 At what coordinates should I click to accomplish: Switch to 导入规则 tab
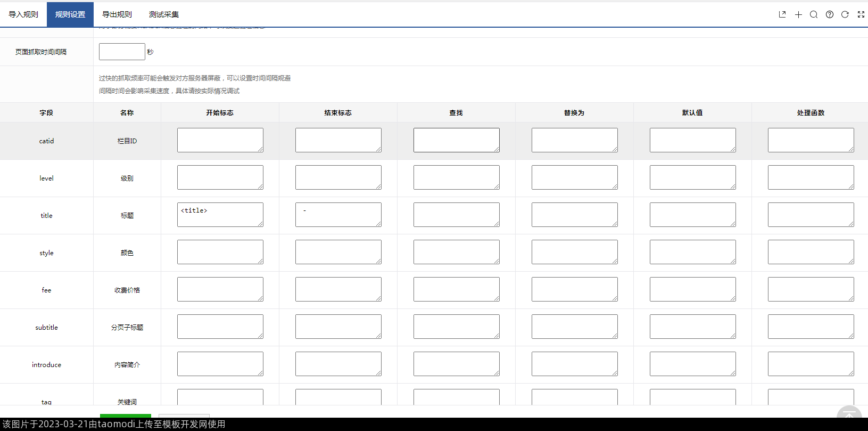23,14
